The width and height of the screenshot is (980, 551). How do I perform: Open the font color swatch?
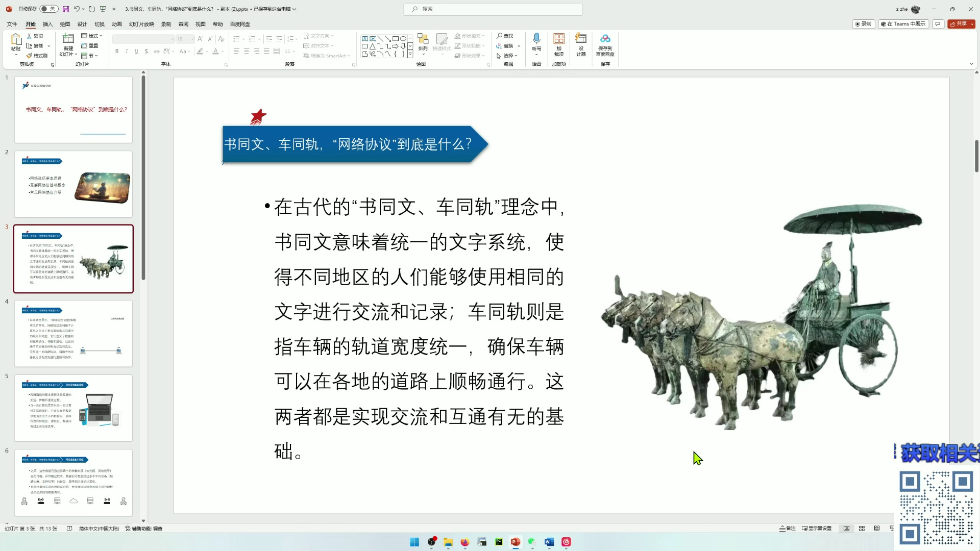(215, 52)
